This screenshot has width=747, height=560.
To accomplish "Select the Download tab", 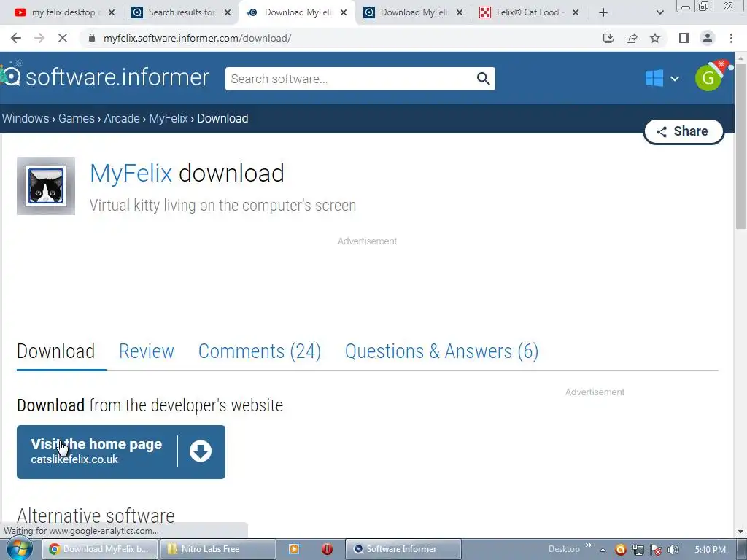I will pyautogui.click(x=55, y=351).
